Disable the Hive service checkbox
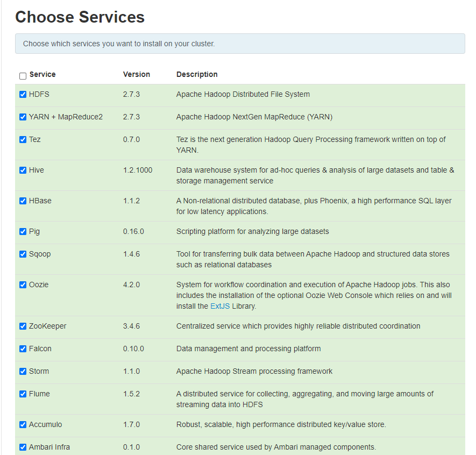 (23, 170)
